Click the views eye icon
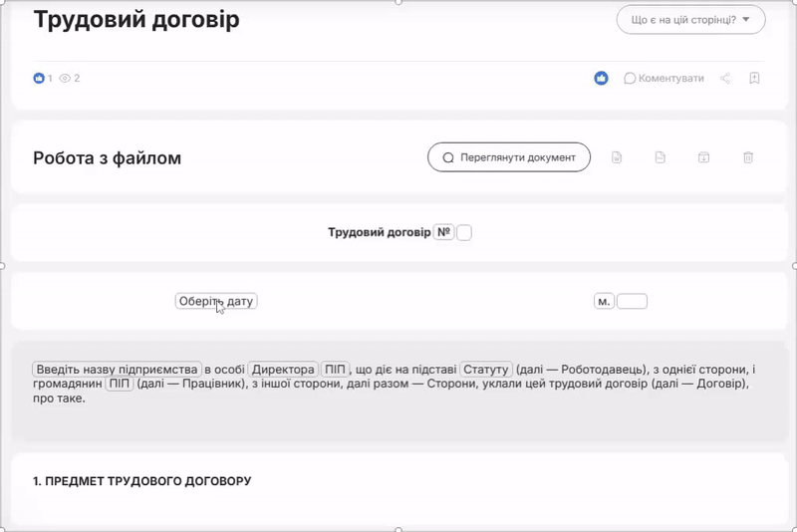Screen dimensions: 797x532 [65, 78]
